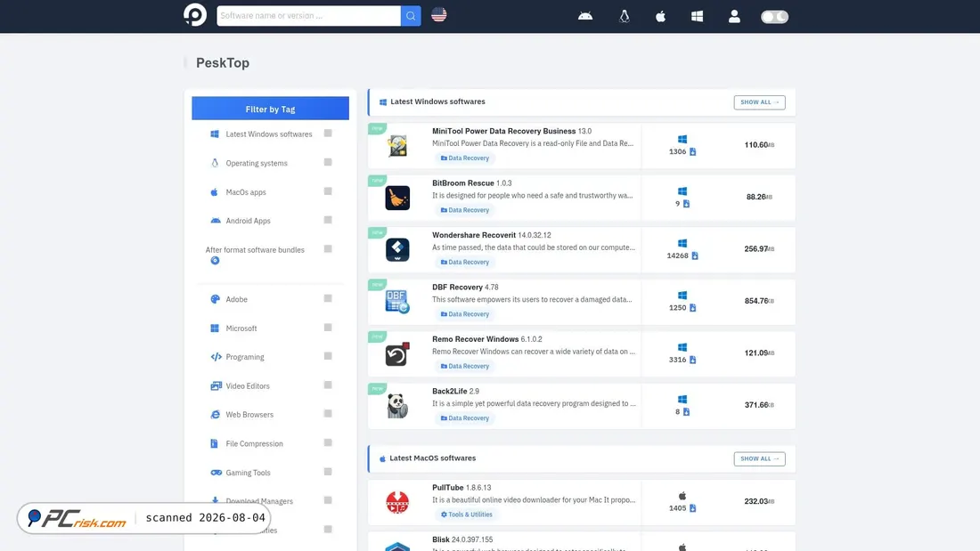
Task: Click the DBF Recovery app thumbnail
Action: [396, 302]
